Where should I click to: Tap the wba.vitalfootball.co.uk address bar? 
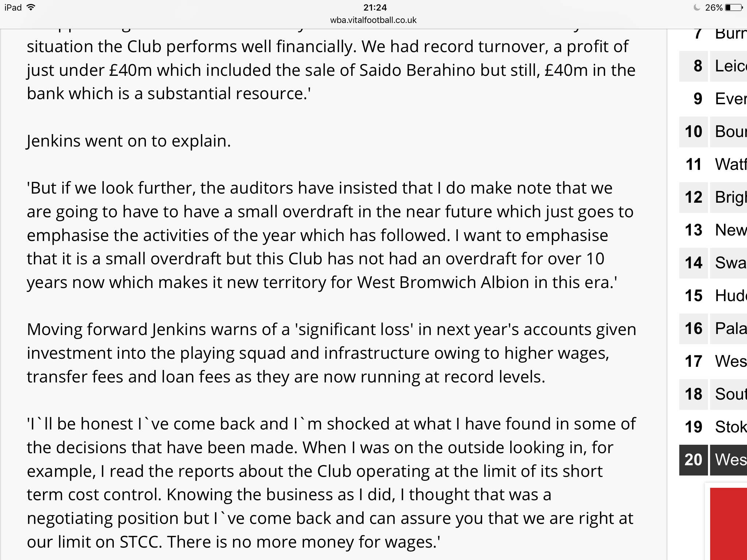pos(373,20)
